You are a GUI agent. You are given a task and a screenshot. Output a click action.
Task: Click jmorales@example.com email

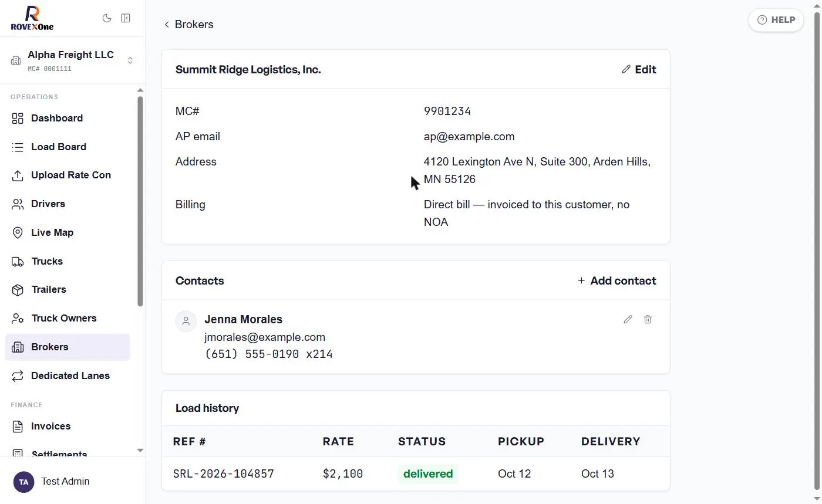click(x=265, y=337)
